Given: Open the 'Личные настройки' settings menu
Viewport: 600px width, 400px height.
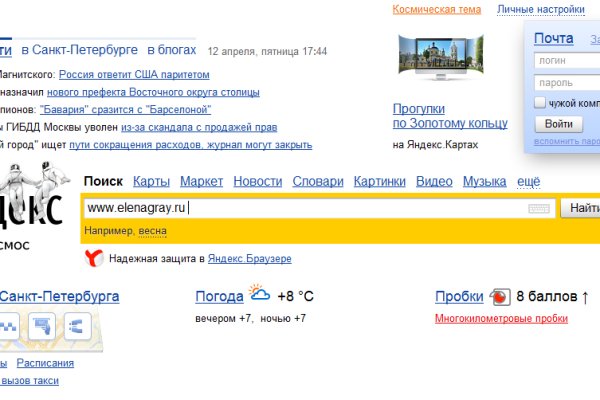Looking at the screenshot, I should [541, 9].
